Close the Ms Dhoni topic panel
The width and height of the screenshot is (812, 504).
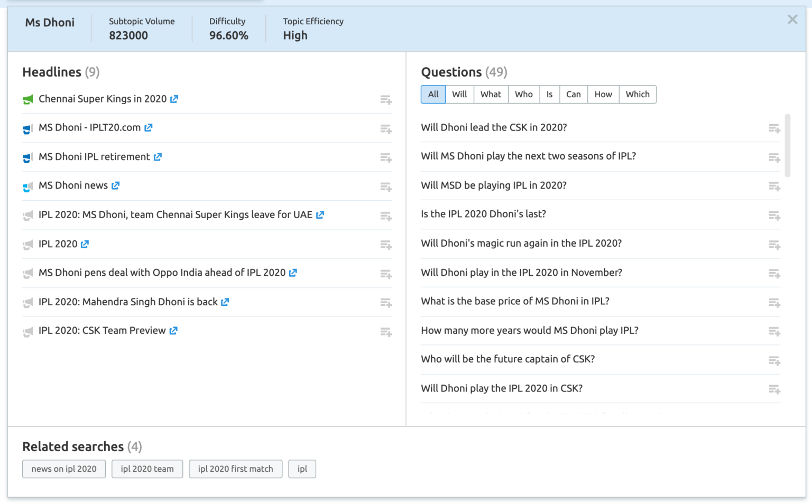click(x=792, y=20)
